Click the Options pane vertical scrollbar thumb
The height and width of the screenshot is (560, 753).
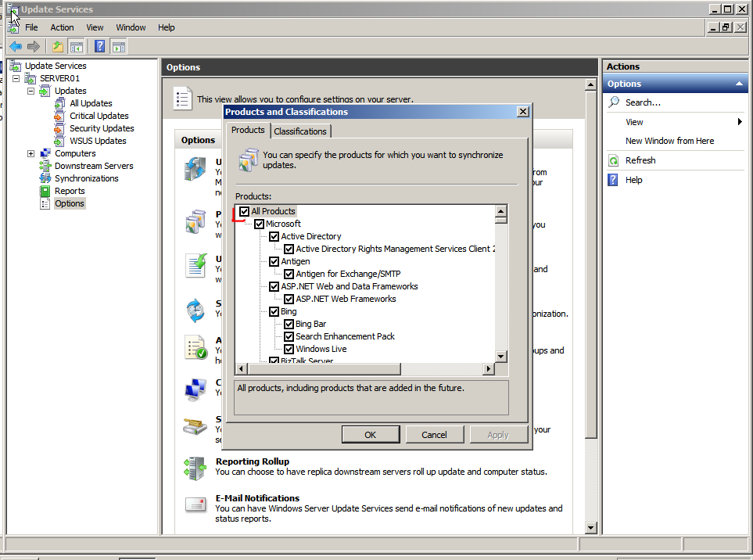[x=590, y=264]
